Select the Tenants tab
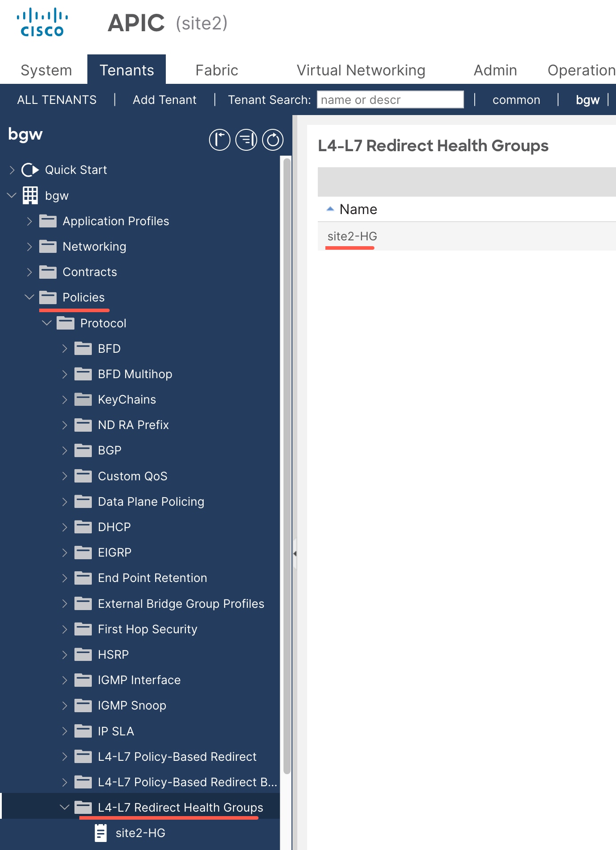Screen dimensions: 616x850 click(127, 70)
